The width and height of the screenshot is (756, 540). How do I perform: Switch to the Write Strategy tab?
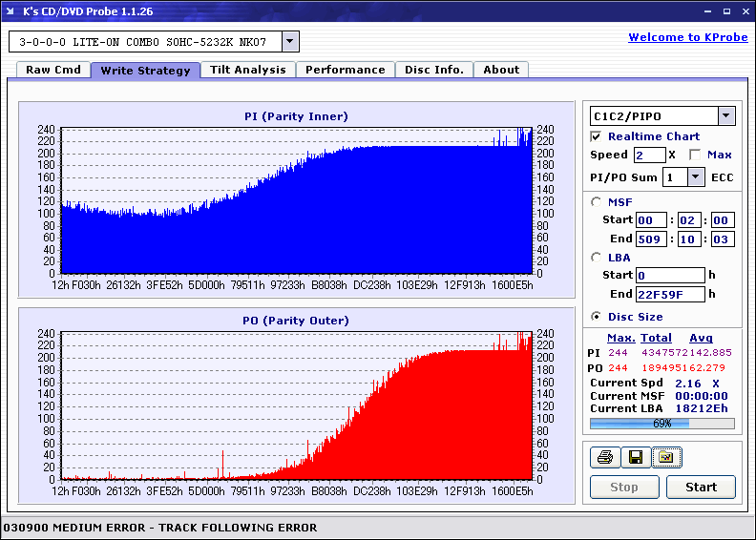145,71
